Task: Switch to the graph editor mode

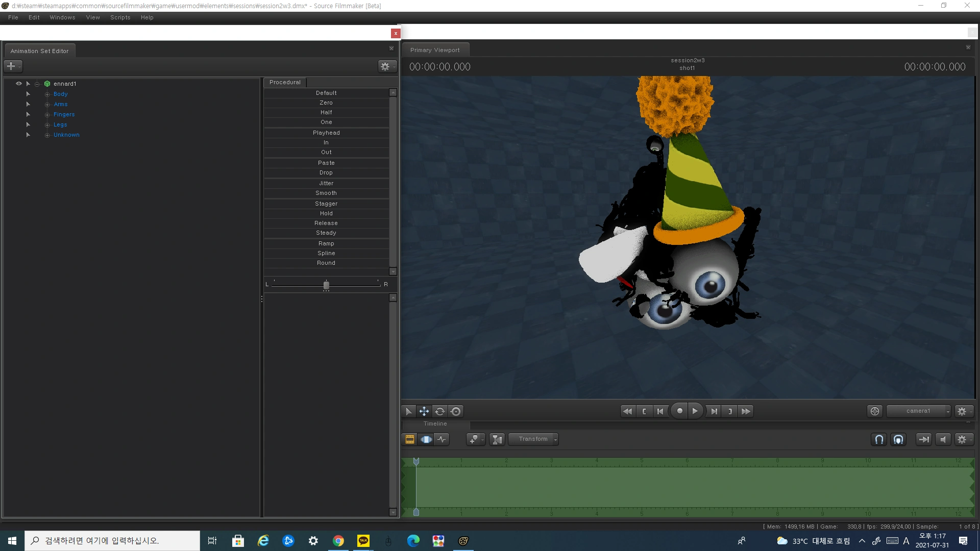Action: 442,439
